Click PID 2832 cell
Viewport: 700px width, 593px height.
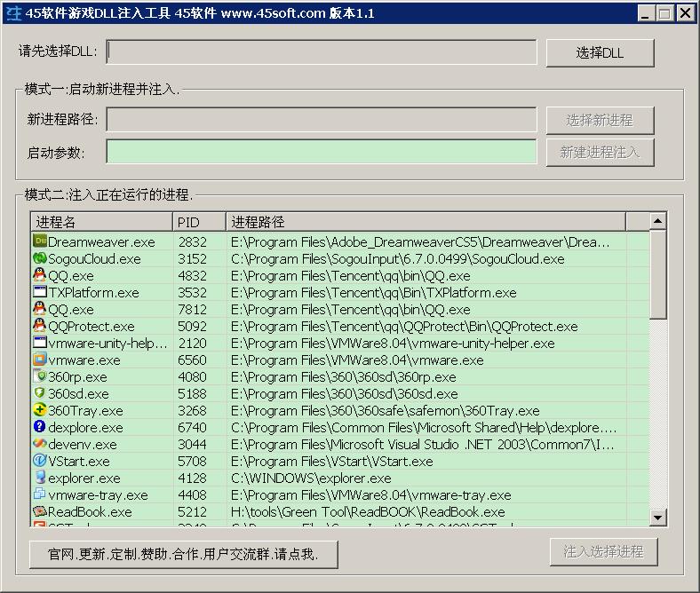(x=193, y=242)
